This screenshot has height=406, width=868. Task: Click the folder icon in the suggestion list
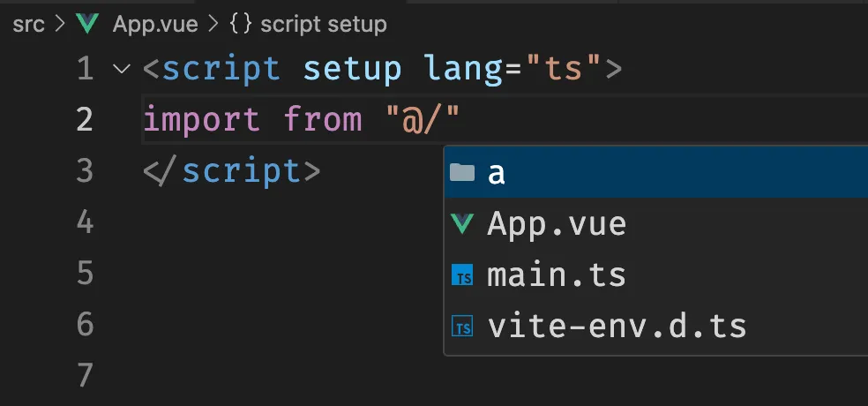click(x=462, y=173)
